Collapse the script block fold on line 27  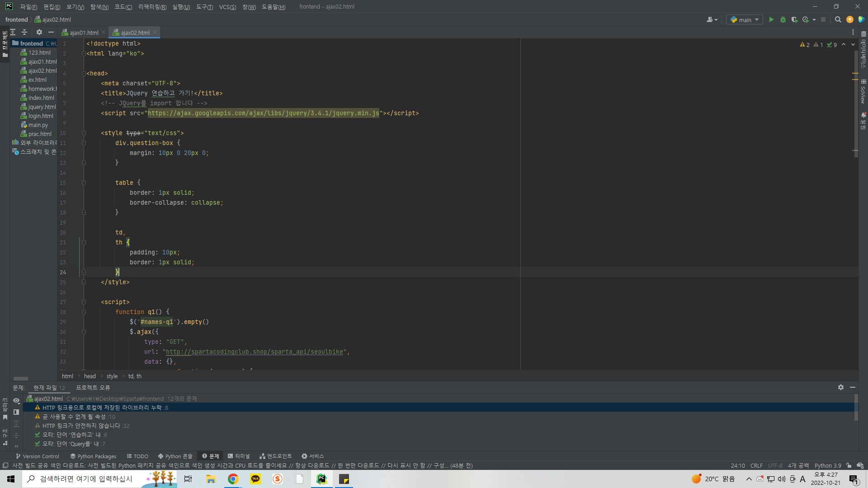coord(84,302)
